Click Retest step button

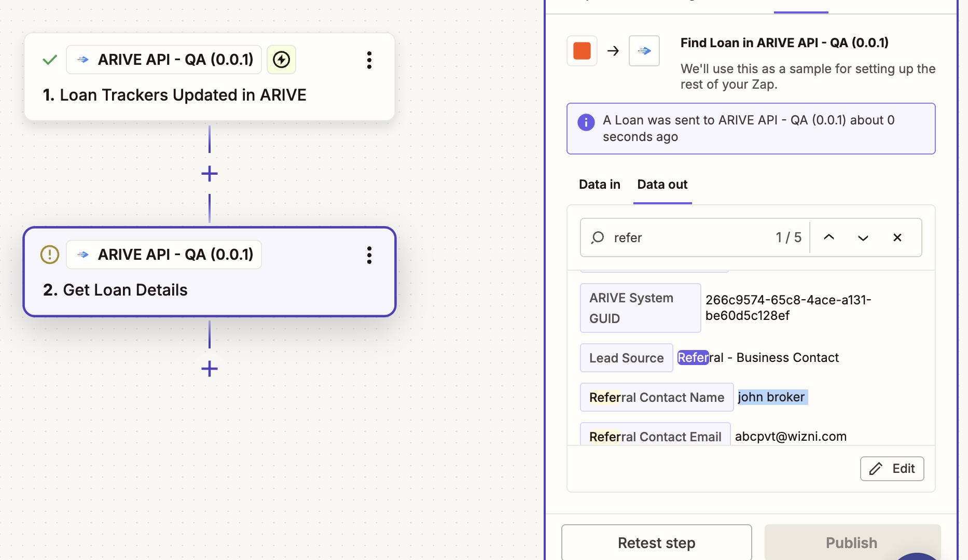[657, 542]
